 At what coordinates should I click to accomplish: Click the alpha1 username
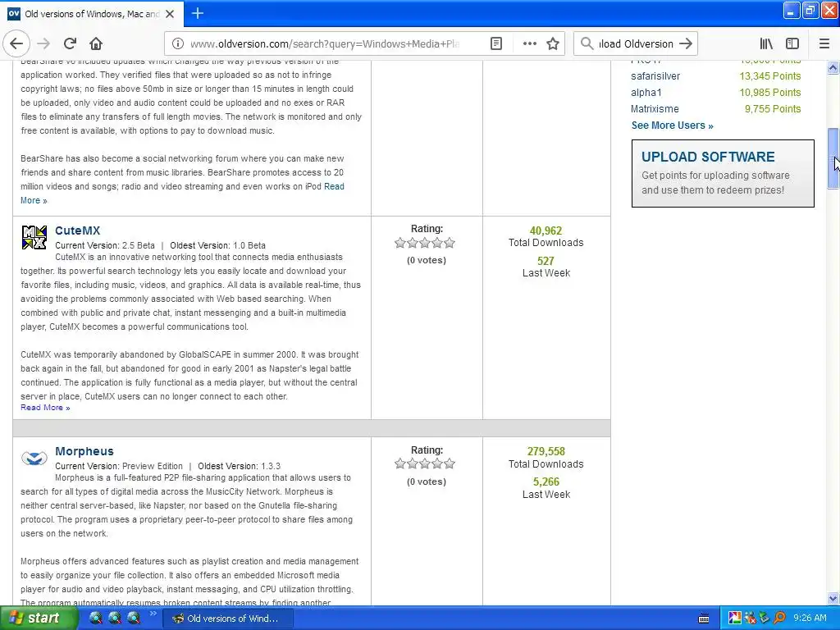(646, 92)
